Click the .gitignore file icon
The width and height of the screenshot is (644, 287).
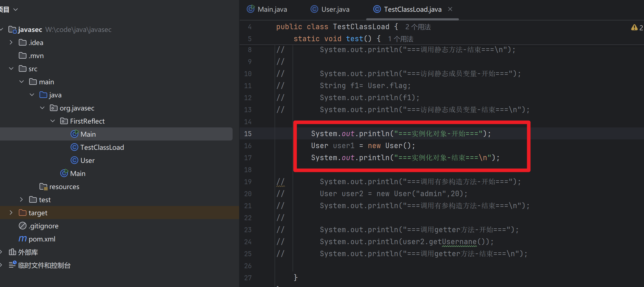[x=23, y=226]
